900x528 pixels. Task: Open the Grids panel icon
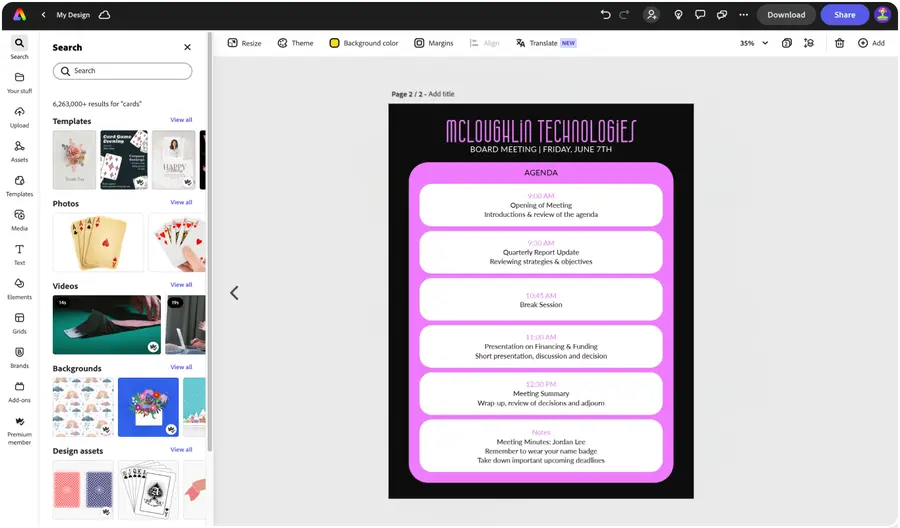pyautogui.click(x=19, y=318)
